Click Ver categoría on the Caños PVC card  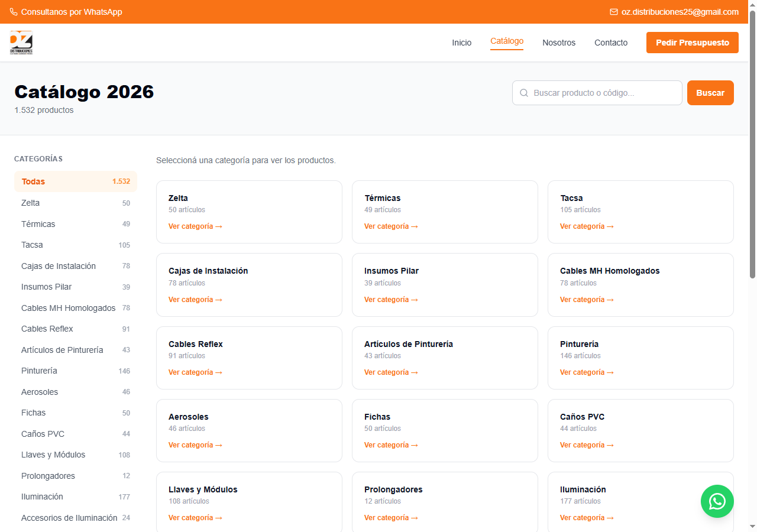pos(587,445)
